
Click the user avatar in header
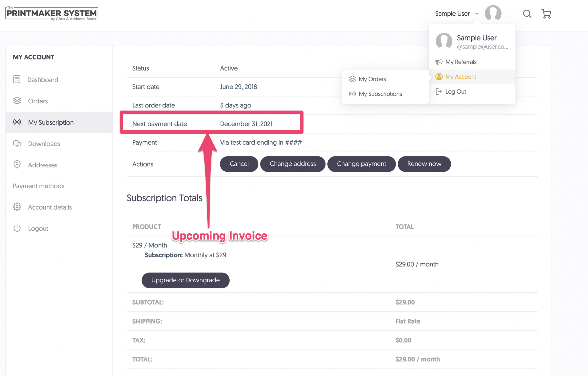coord(493,13)
